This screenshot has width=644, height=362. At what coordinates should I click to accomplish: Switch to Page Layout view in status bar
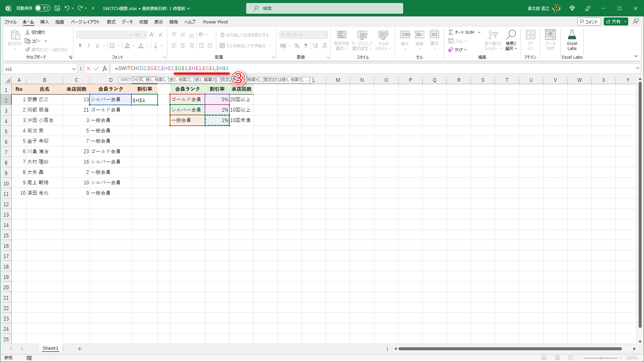click(x=557, y=358)
